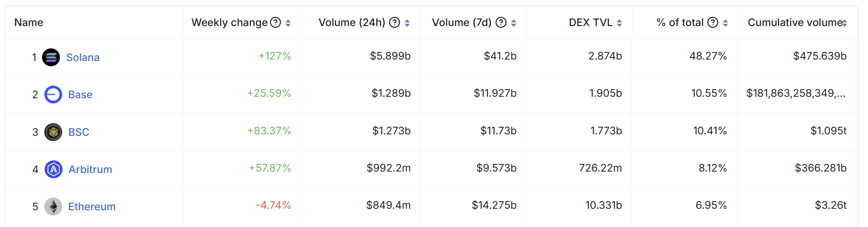Sort table by Weekly change arrows
Image resolution: width=868 pixels, height=227 pixels.
[x=288, y=23]
